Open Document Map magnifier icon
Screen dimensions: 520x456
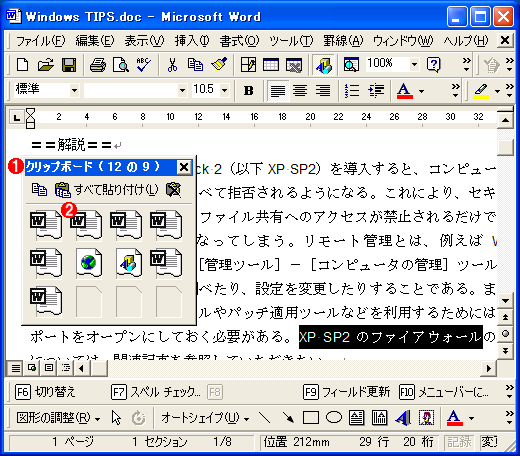coord(351,65)
